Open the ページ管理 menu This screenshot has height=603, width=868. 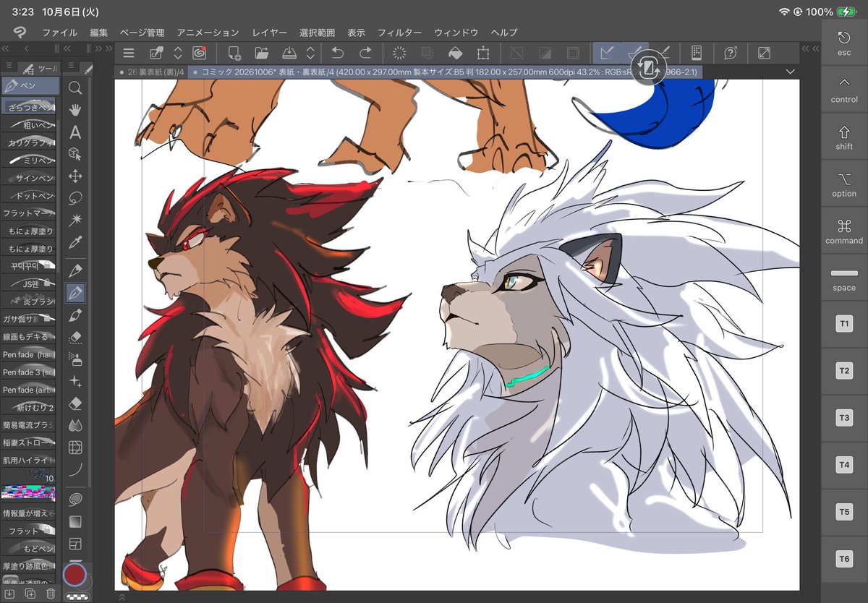point(142,33)
